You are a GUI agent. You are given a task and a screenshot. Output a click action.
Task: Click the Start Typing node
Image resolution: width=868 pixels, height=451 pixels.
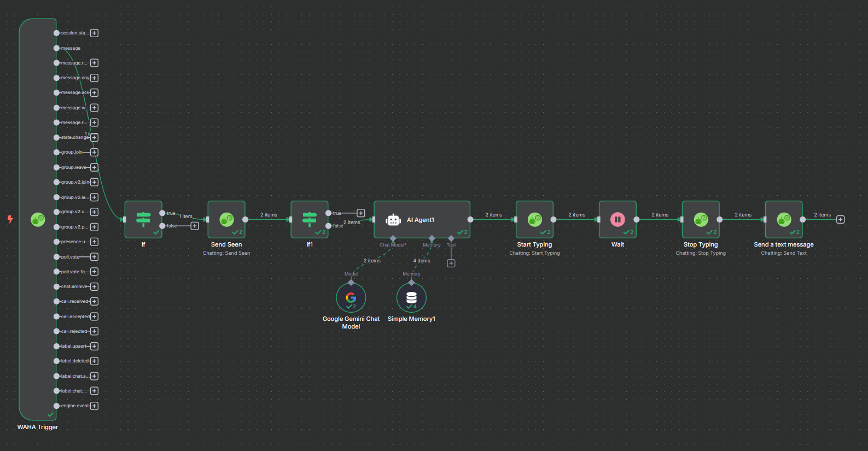click(x=534, y=220)
